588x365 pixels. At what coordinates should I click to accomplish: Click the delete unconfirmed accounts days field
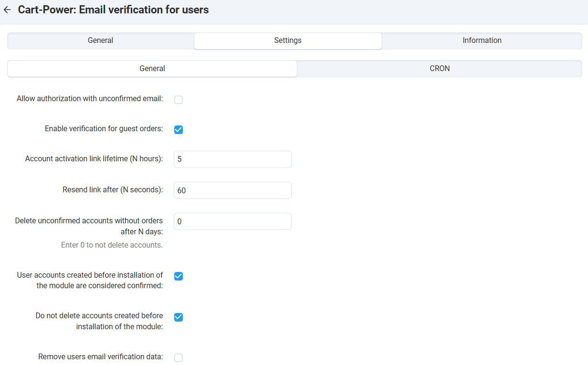[x=232, y=221]
